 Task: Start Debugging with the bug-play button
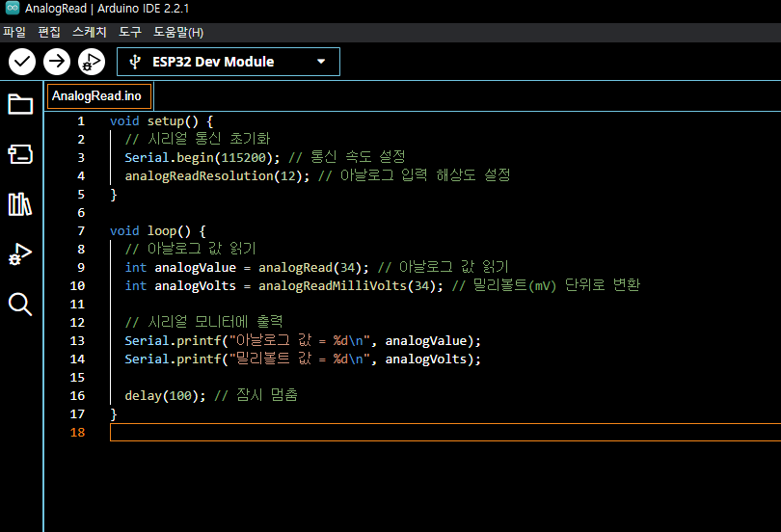pos(92,63)
